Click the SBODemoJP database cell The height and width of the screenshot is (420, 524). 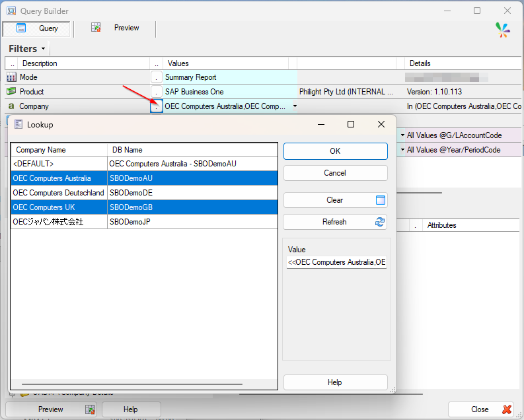192,222
